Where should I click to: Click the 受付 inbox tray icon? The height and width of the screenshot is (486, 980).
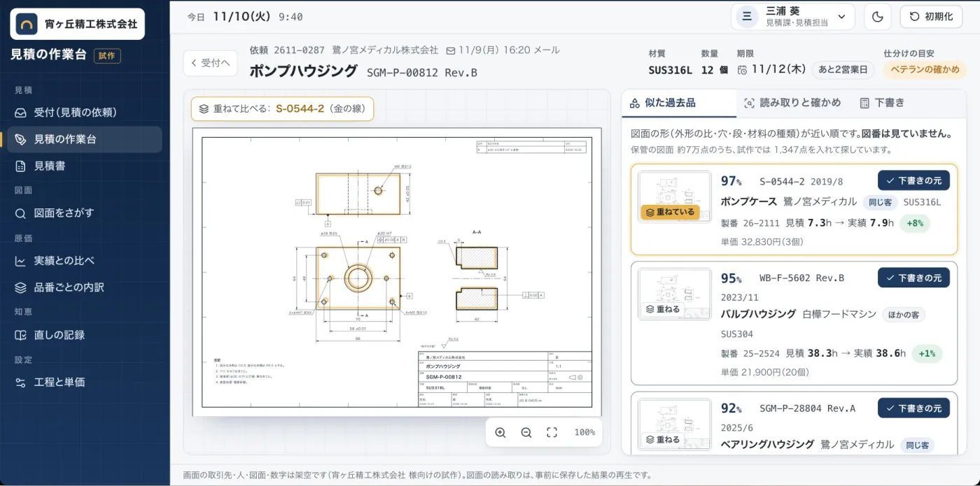tap(21, 112)
